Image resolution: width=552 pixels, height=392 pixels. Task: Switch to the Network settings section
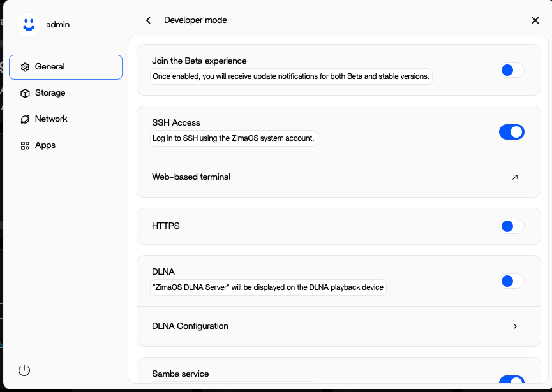pos(51,119)
